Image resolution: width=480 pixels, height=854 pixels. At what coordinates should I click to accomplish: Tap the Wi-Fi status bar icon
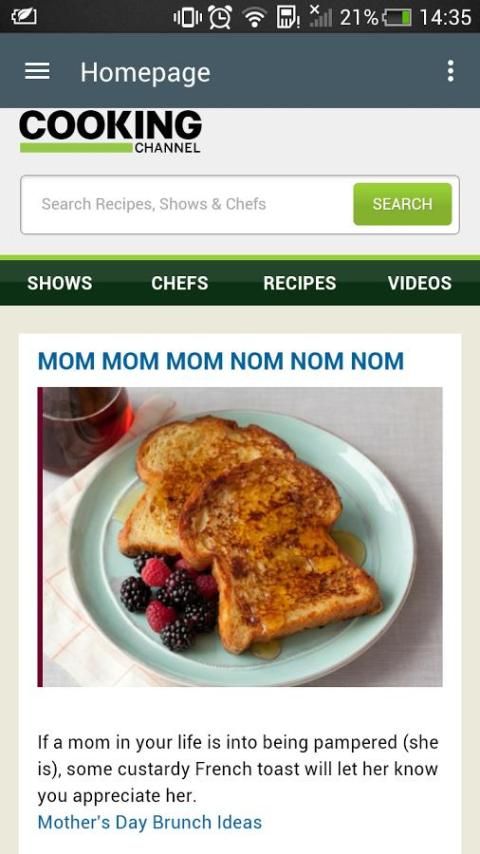254,17
